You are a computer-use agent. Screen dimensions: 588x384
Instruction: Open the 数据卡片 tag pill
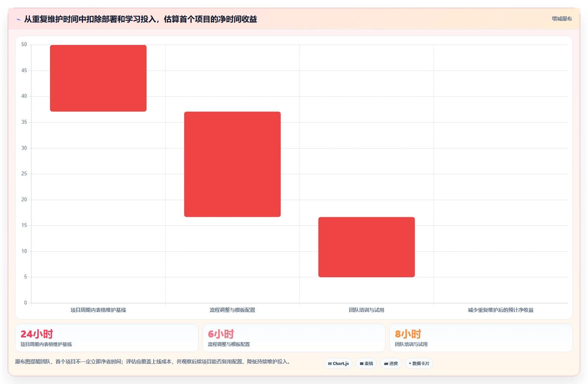coord(419,363)
